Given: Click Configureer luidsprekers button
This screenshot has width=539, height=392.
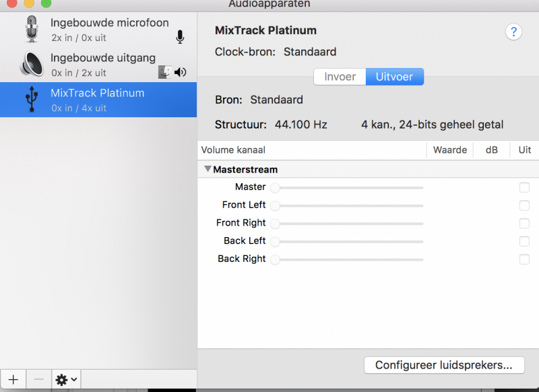Looking at the screenshot, I should coord(444,365).
